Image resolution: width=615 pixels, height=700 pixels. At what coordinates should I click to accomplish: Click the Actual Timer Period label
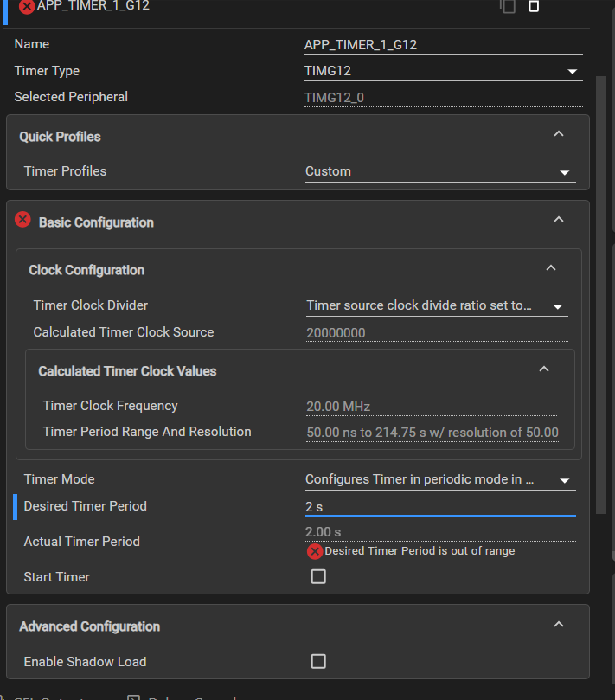[x=81, y=542]
